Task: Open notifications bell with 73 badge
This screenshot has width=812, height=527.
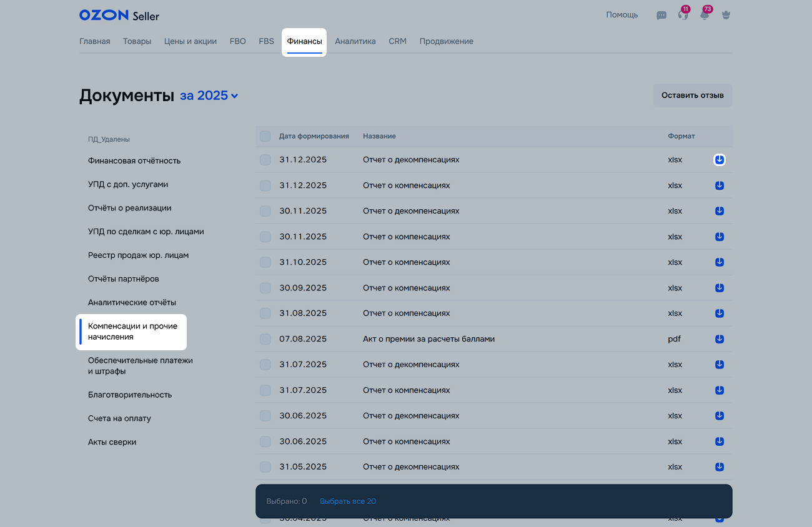Action: point(705,16)
